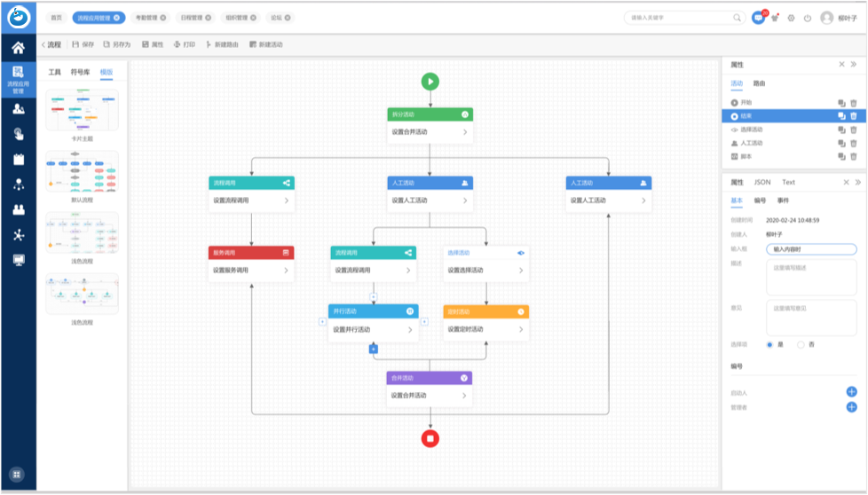Select the 是 radio button
This screenshot has width=868, height=495.
pos(769,344)
